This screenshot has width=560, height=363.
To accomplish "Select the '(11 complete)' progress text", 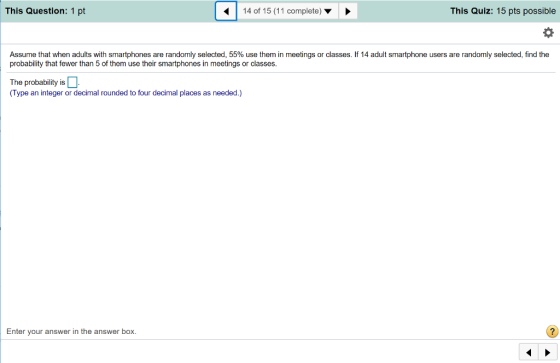I will (298, 11).
